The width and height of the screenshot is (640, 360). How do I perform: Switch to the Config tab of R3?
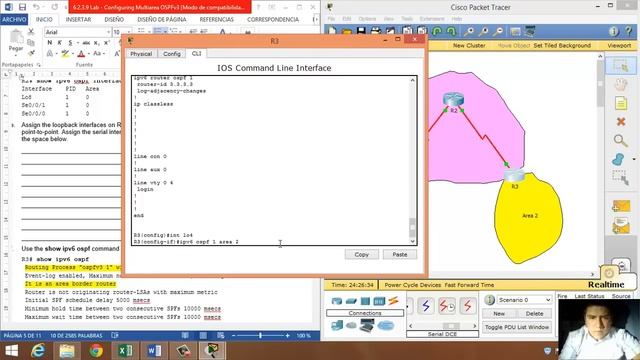171,54
